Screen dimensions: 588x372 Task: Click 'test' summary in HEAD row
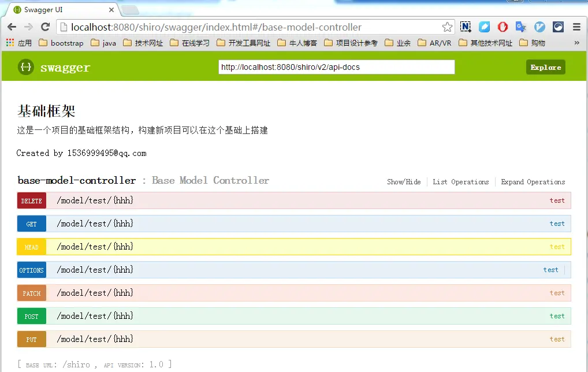coord(557,247)
